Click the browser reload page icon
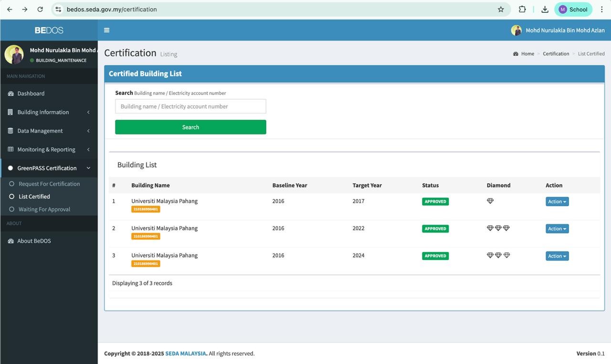This screenshot has width=611, height=364. (40, 9)
